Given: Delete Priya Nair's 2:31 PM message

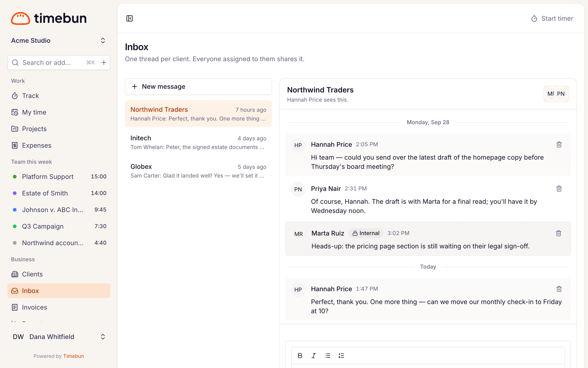Looking at the screenshot, I should point(559,189).
